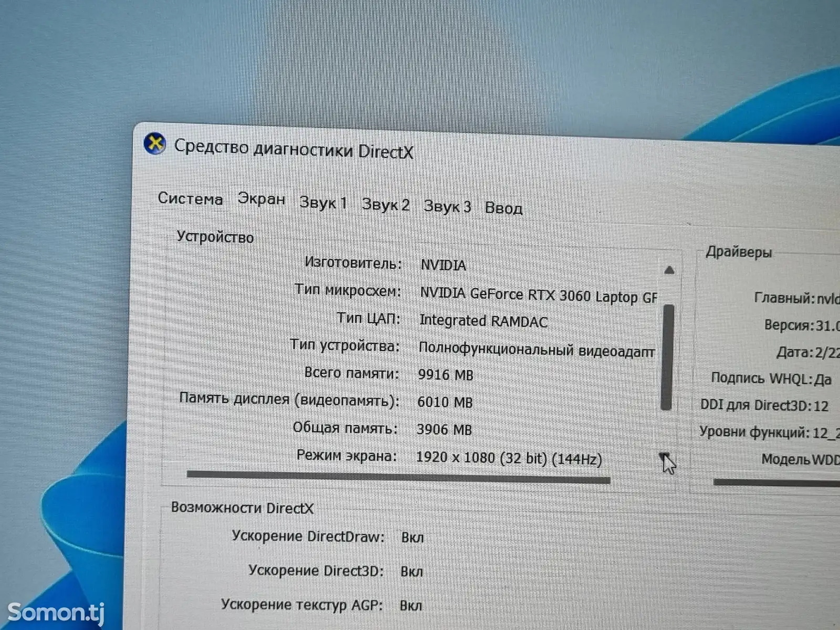Click the Устройство group heading
This screenshot has height=630, width=840.
coord(215,237)
